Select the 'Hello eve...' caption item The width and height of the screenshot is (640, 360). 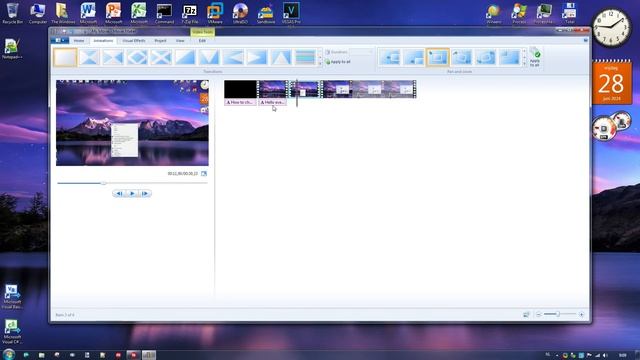[272, 102]
